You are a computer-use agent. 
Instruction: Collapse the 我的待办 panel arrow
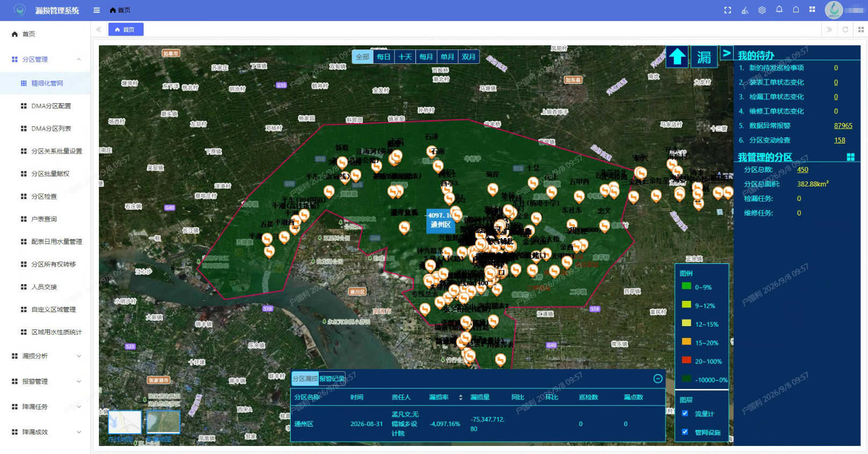click(727, 53)
